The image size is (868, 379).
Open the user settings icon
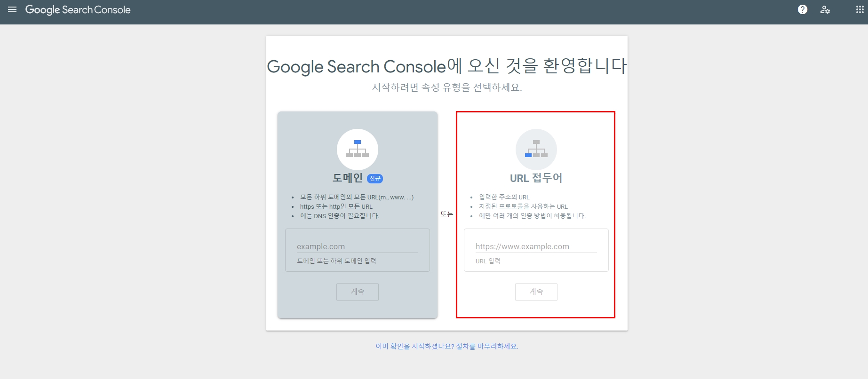tap(825, 10)
